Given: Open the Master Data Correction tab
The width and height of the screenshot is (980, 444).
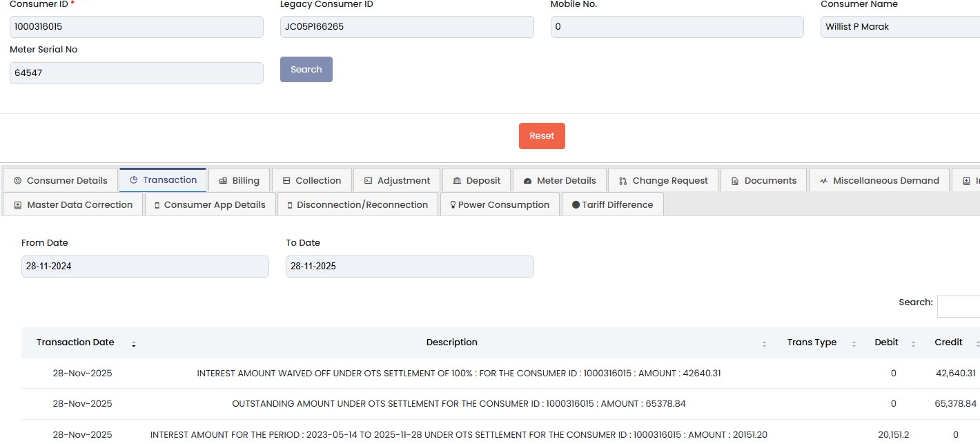Looking at the screenshot, I should (x=72, y=204).
